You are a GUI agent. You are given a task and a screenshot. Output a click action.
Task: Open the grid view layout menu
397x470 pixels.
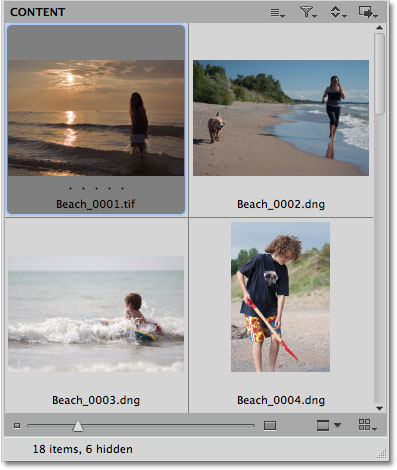(368, 425)
